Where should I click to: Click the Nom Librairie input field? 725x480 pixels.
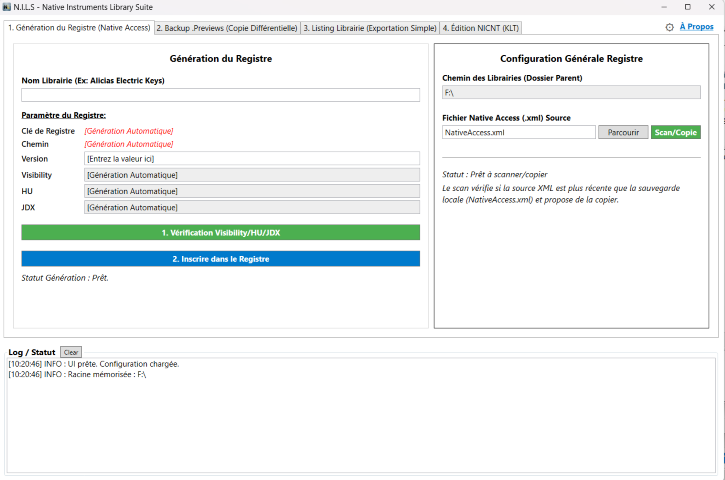tap(221, 95)
